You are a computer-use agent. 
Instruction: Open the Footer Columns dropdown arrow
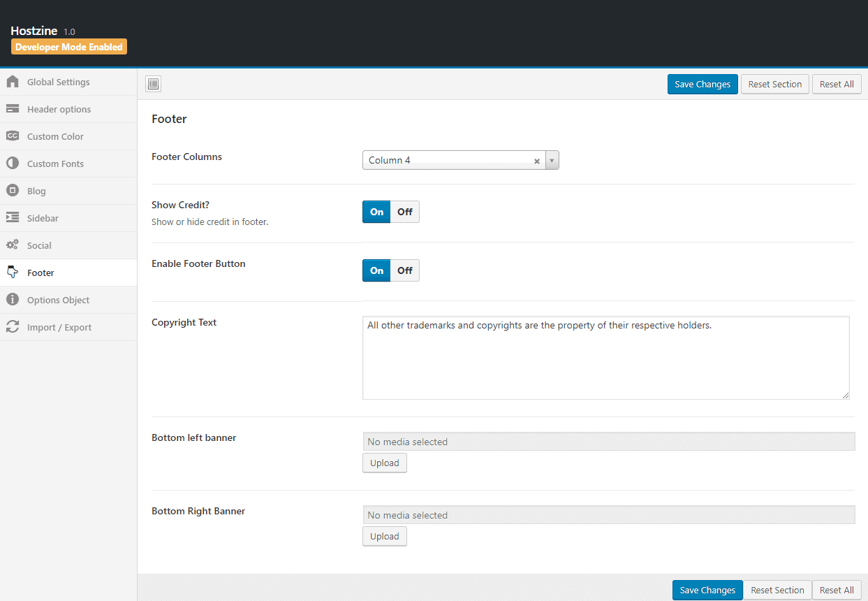pos(552,161)
